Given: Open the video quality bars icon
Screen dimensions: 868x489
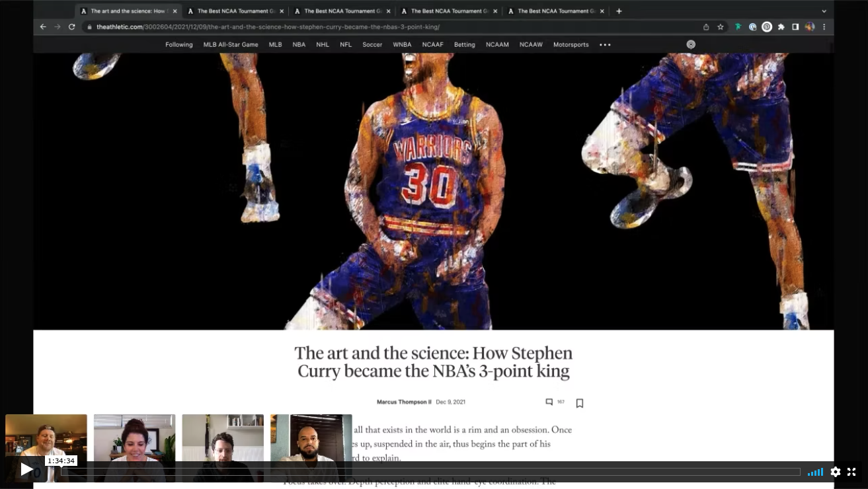Looking at the screenshot, I should [x=815, y=472].
